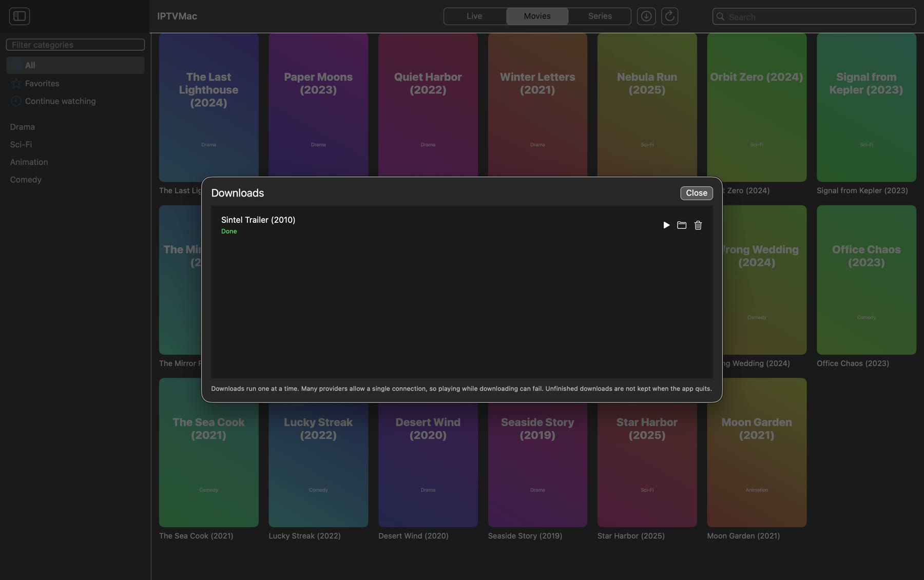The width and height of the screenshot is (924, 580).
Task: Open Continue watching list
Action: [x=75, y=101]
